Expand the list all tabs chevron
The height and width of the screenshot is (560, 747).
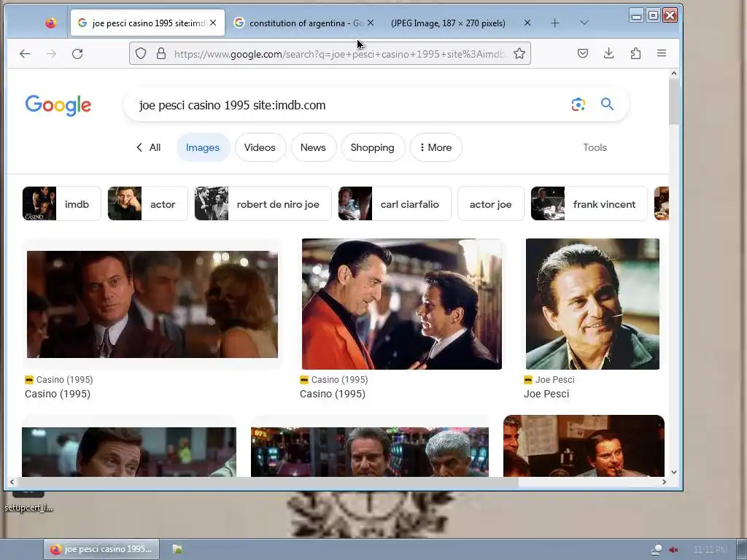584,23
